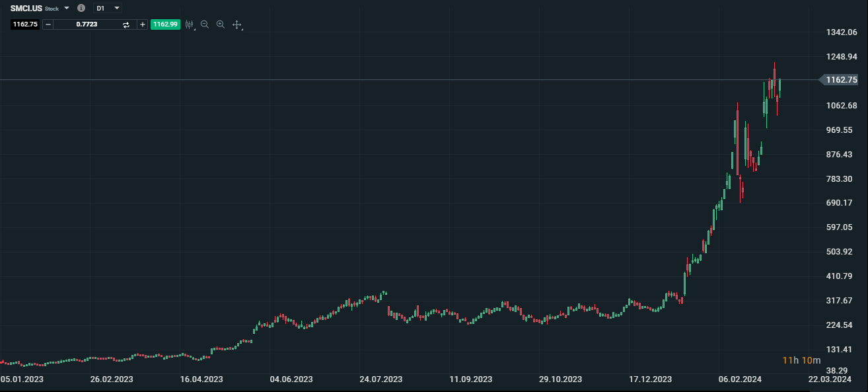Click the 04.06.2023 date label
This screenshot has width=868, height=392.
tap(291, 379)
